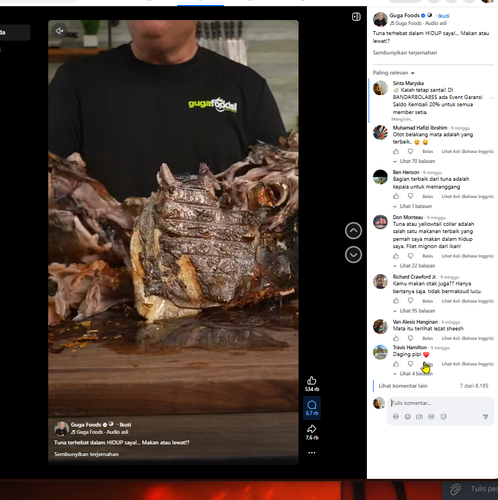
Task: Send the comment with the arrow icon
Action: 485,417
